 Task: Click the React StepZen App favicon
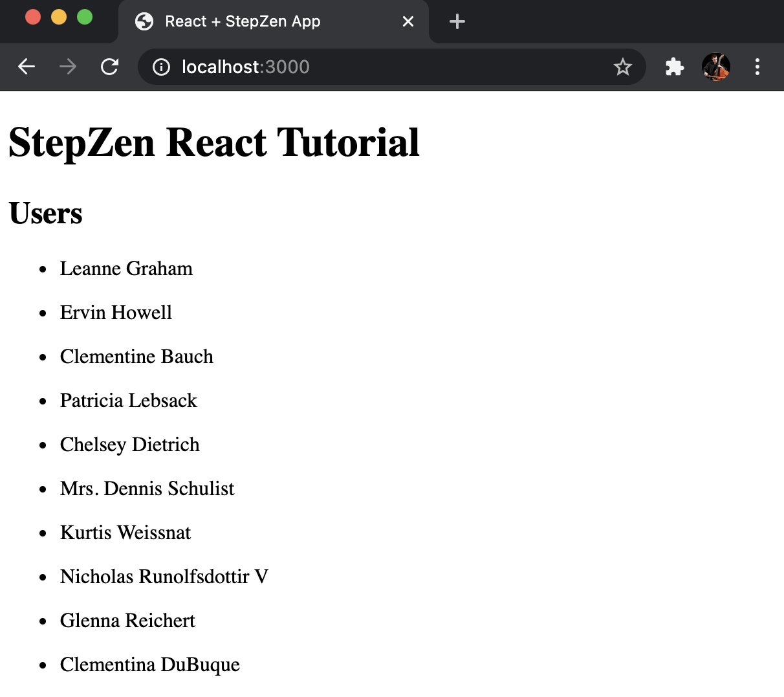click(144, 21)
